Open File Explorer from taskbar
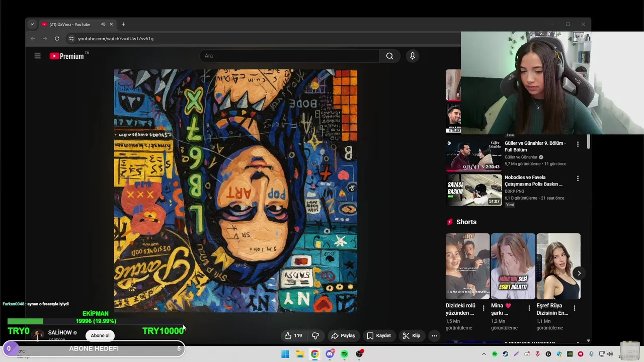This screenshot has height=362, width=644. [300, 354]
